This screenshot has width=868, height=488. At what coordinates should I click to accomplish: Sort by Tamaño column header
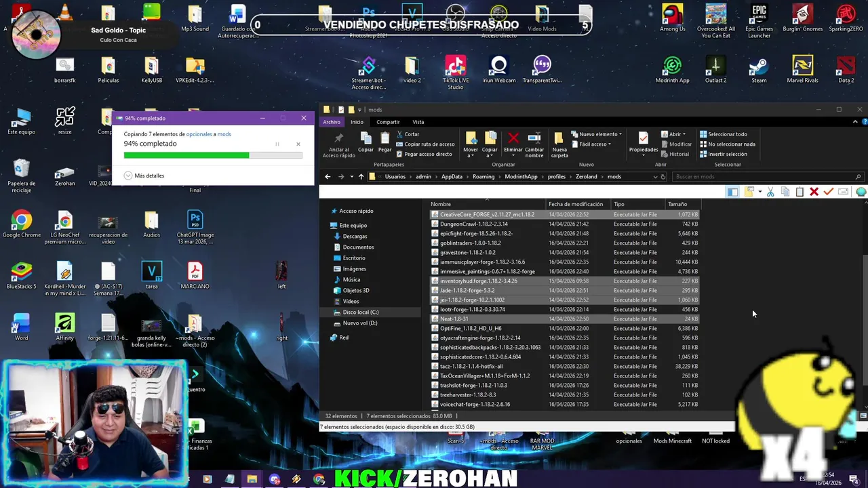[683, 204]
